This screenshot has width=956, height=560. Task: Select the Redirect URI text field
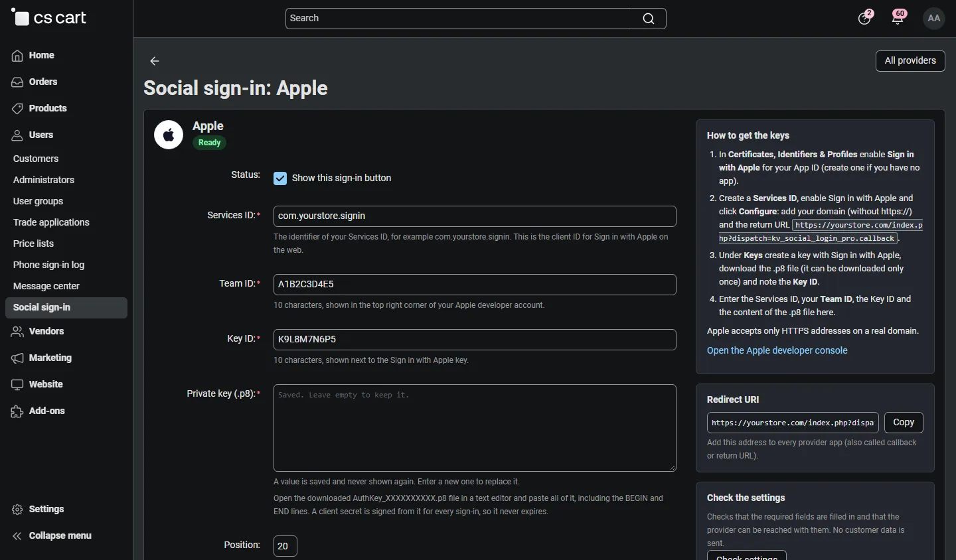(793, 423)
